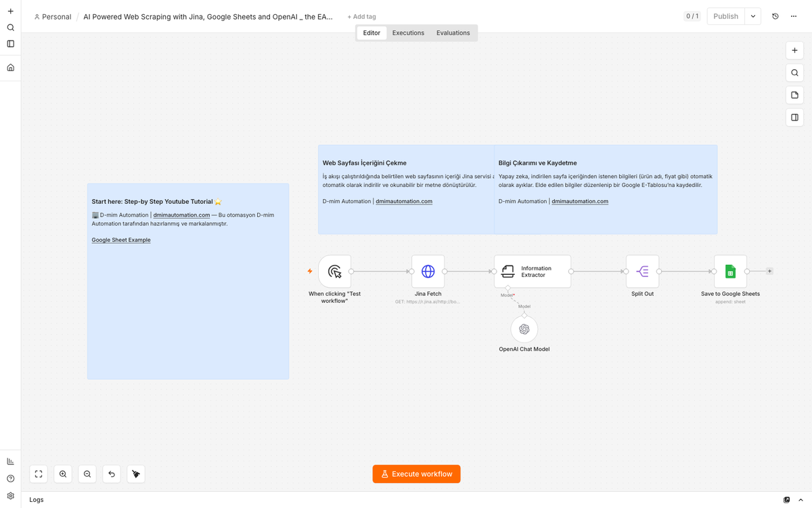Image resolution: width=812 pixels, height=508 pixels.
Task: Click the Publish button
Action: tap(725, 16)
